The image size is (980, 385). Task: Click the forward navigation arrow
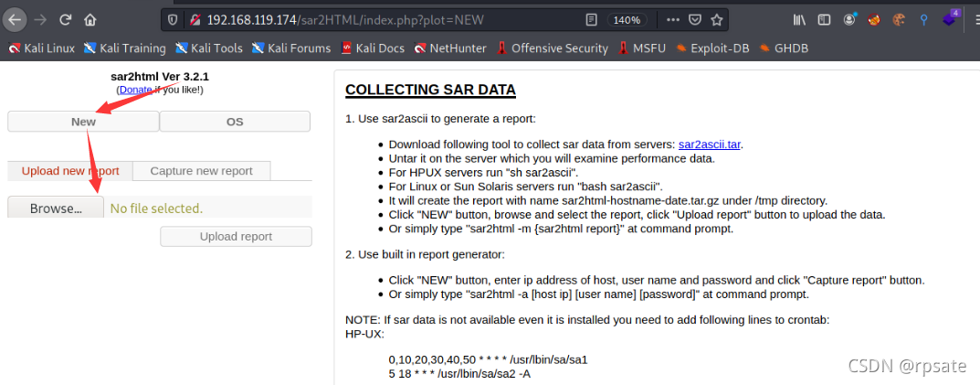[40, 19]
